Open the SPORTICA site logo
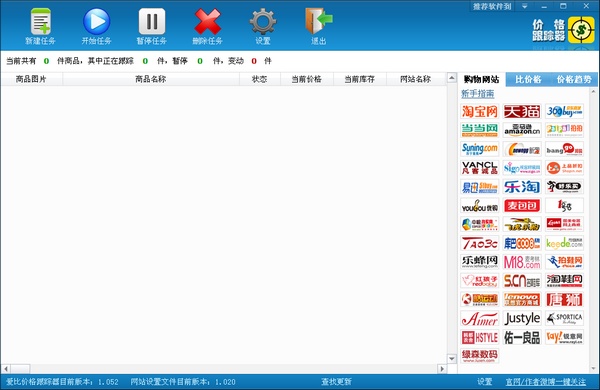Screen dimensions: 600x390 (x=564, y=318)
